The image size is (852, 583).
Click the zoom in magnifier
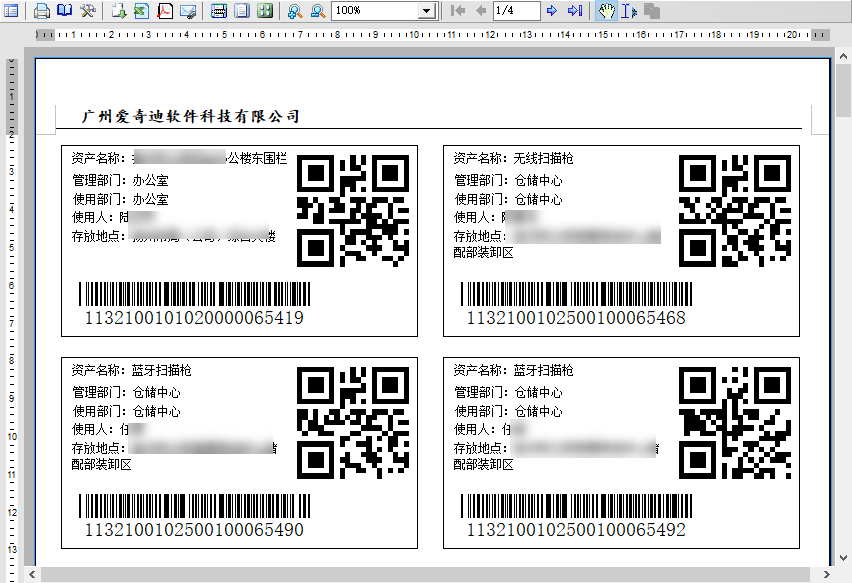click(295, 10)
